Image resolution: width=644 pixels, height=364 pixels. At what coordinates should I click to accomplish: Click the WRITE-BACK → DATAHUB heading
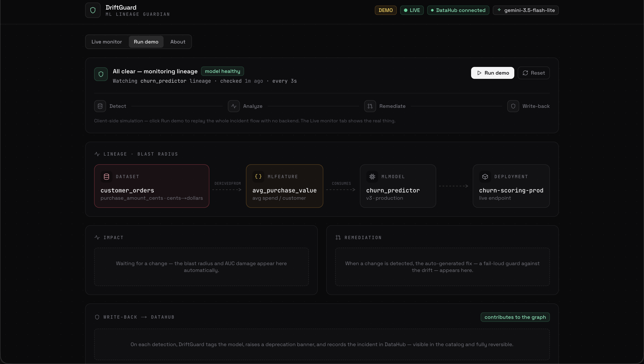(x=139, y=317)
